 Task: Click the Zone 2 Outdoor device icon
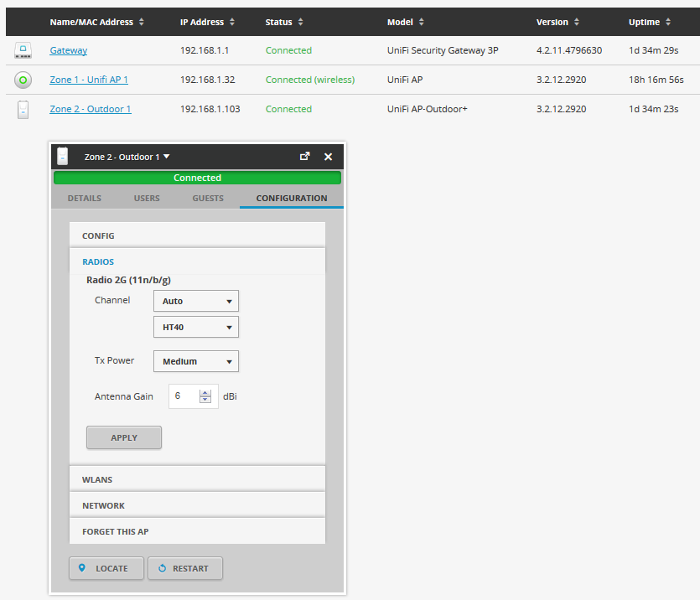click(x=23, y=110)
